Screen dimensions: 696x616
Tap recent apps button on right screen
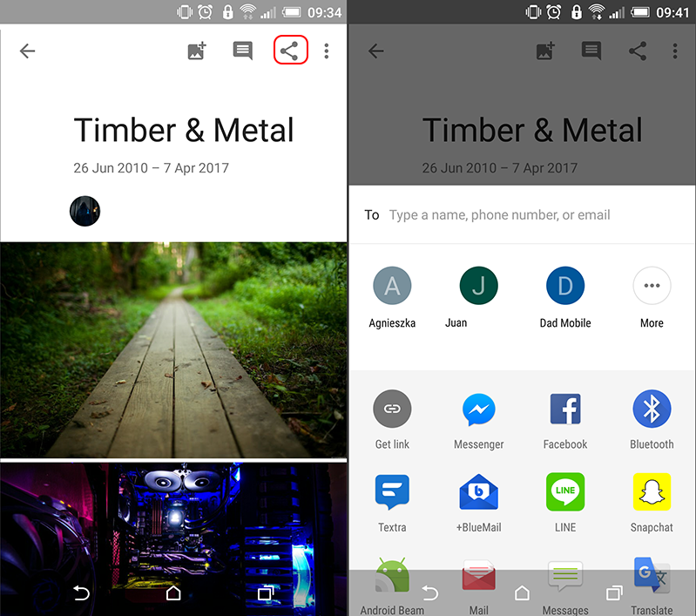coord(614,592)
